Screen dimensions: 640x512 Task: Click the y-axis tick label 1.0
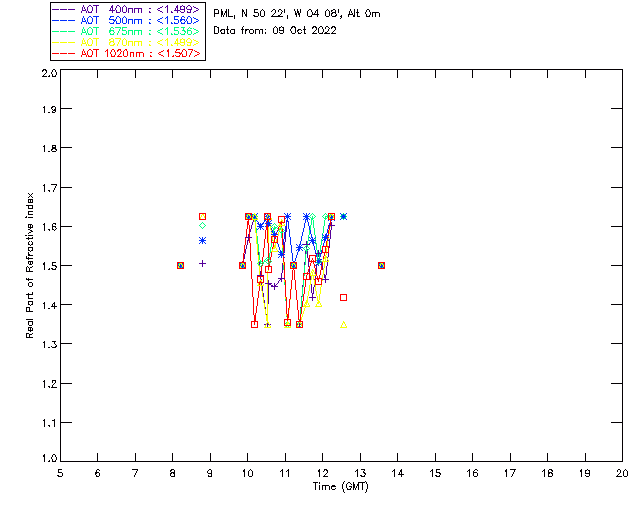49,458
